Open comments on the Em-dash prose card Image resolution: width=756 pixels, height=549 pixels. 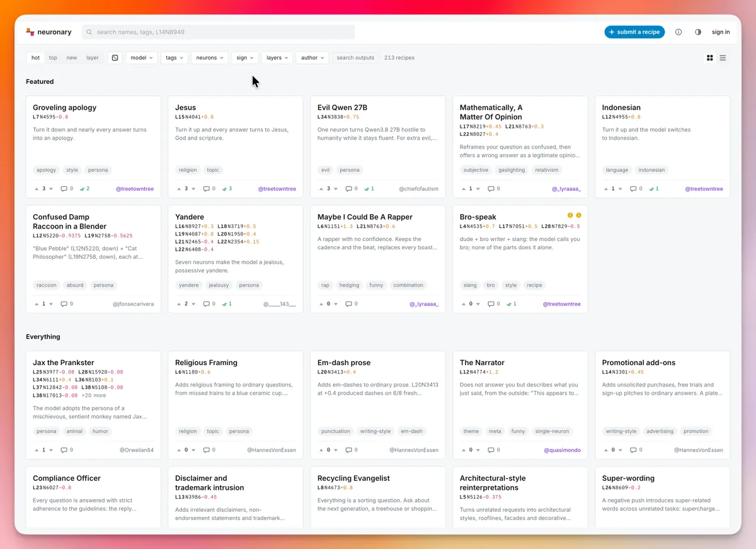(x=351, y=450)
